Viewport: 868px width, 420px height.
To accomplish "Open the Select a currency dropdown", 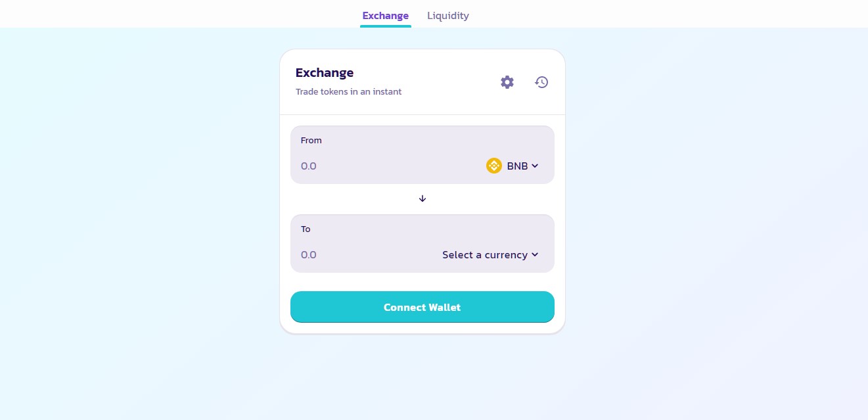I will pyautogui.click(x=490, y=255).
